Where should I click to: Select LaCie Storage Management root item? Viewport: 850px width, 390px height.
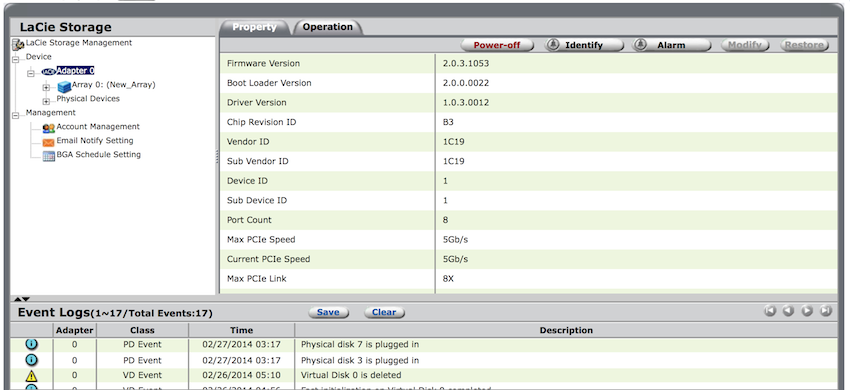[79, 42]
